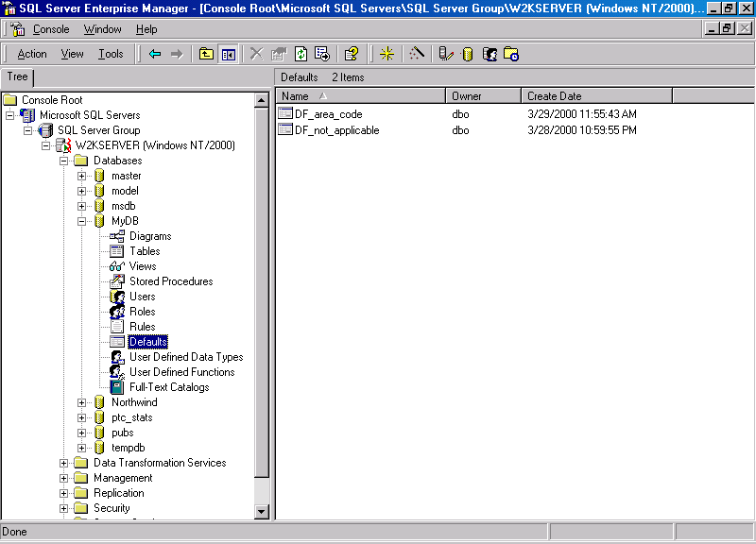Screen dimensions: 756x544
Task: Click the DF_area_code default icon
Action: [x=285, y=113]
